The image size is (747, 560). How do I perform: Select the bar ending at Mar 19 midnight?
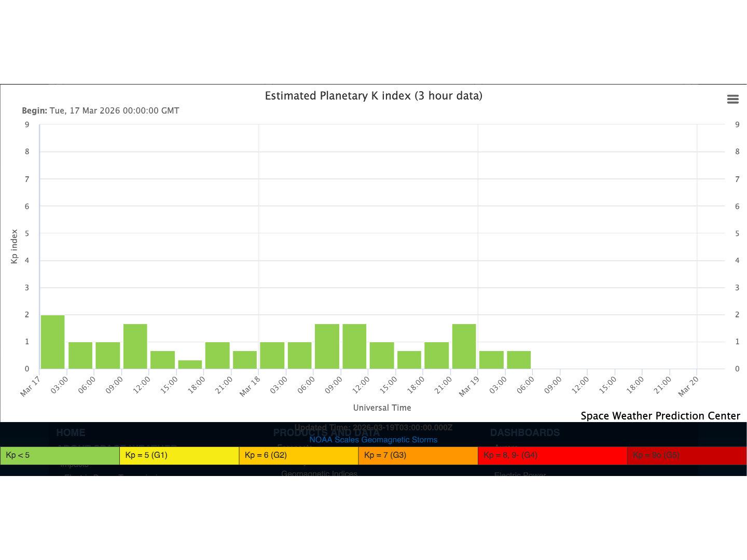click(464, 346)
